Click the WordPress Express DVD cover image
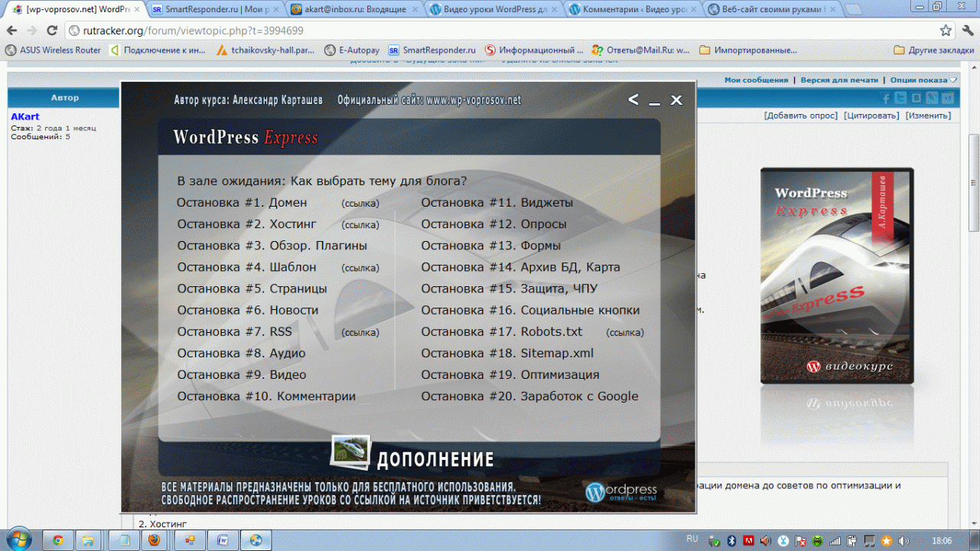 837,275
